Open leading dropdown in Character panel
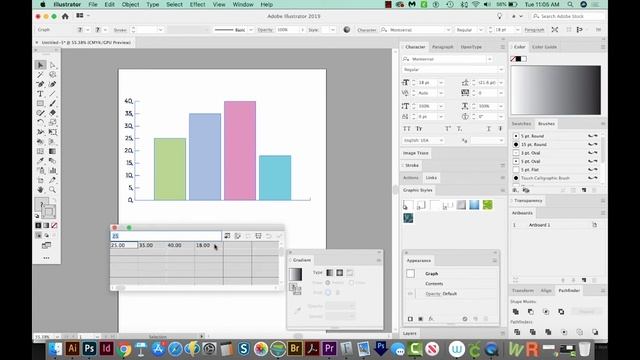 [501, 83]
